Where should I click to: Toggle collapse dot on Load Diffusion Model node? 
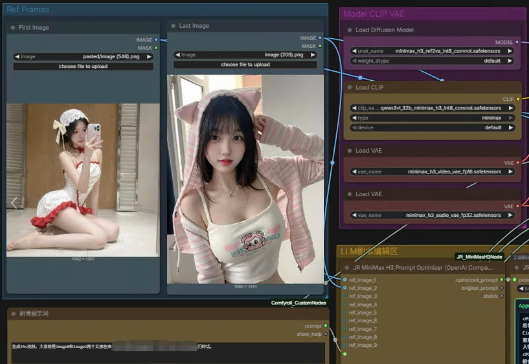point(350,30)
